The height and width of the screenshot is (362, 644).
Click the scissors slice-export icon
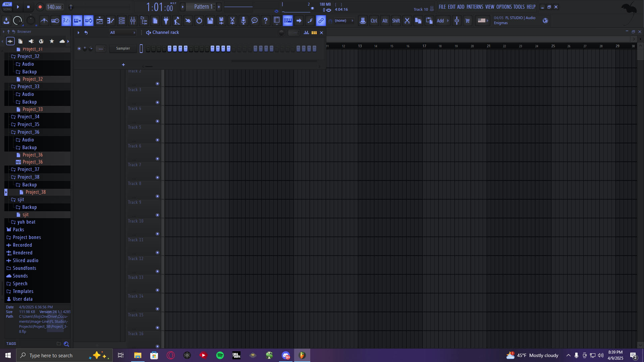232,21
